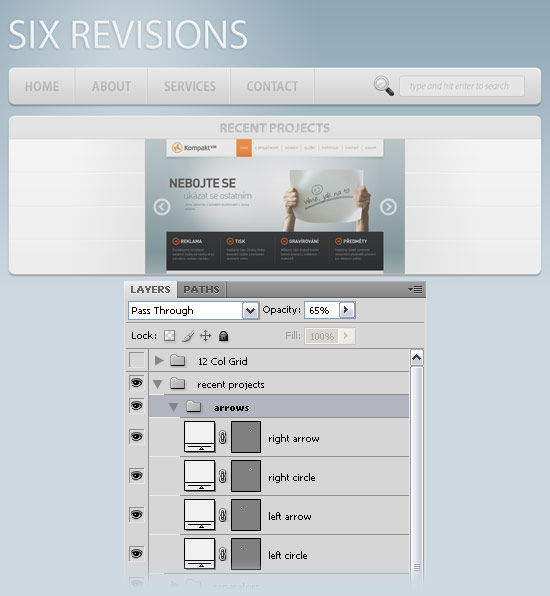Select the right circle vector mask thumbnail
Viewport: 550px width, 596px height.
tap(246, 476)
